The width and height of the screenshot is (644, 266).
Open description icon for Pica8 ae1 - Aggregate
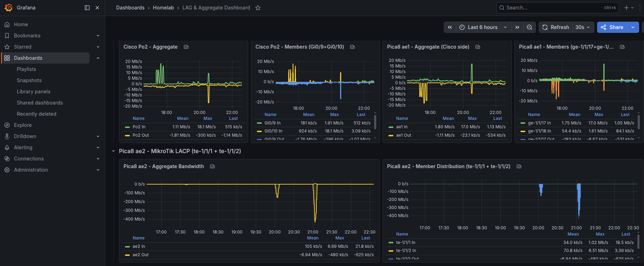[x=478, y=47]
